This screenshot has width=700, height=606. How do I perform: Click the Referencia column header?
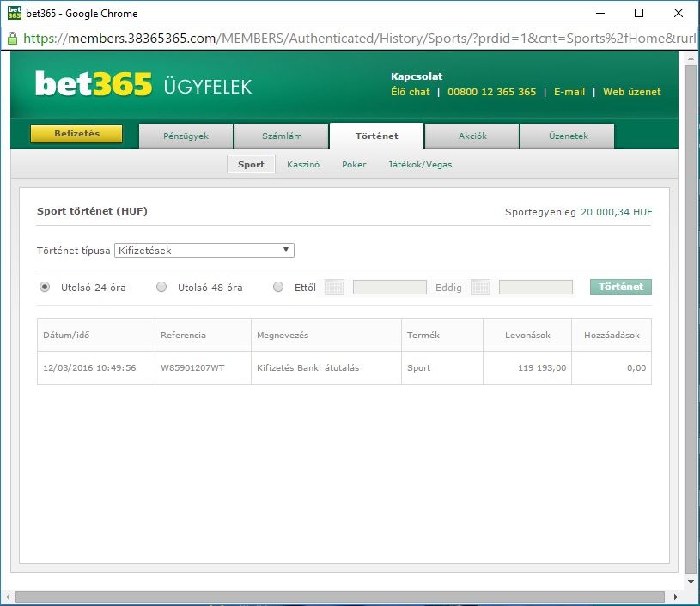point(203,335)
